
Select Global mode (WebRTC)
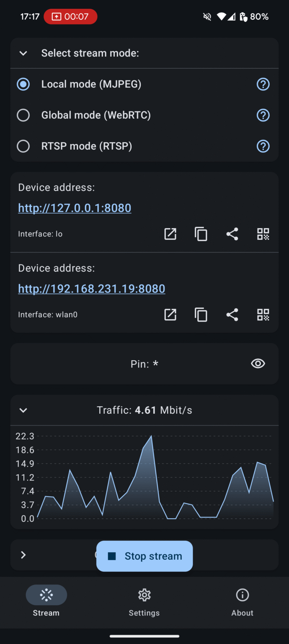tap(23, 115)
